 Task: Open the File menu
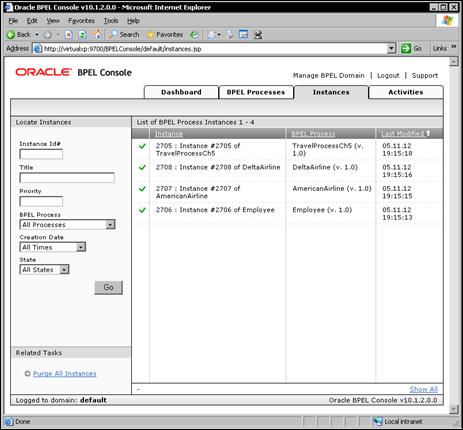pyautogui.click(x=13, y=21)
